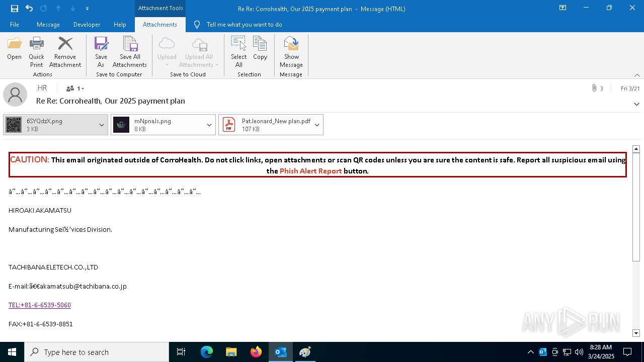Open the notification center icon
644x362 pixels.
point(627,352)
